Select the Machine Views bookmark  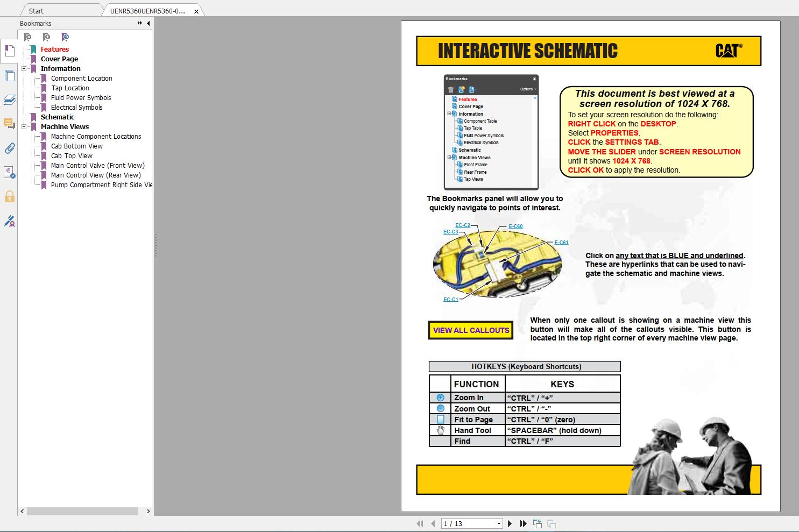click(x=65, y=126)
